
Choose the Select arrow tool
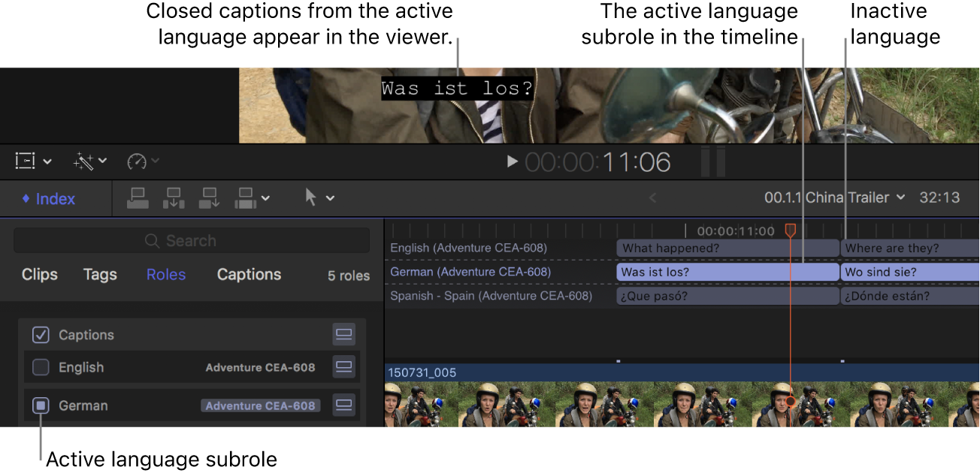[311, 197]
